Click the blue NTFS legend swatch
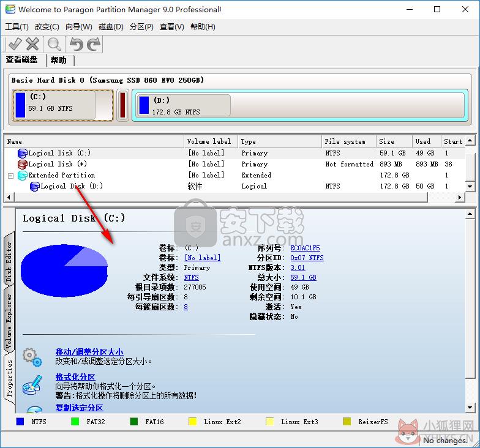The image size is (480, 448). (20, 422)
